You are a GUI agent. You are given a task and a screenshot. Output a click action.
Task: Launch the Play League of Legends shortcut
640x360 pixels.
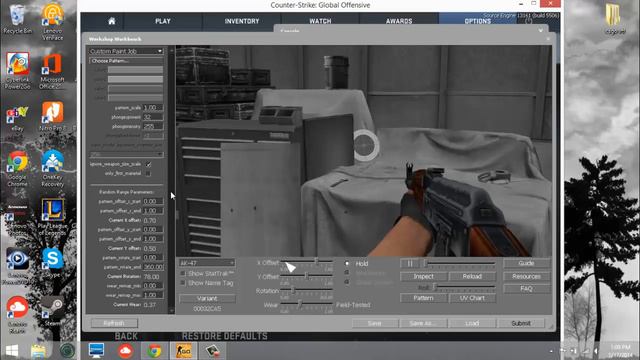coord(53,217)
